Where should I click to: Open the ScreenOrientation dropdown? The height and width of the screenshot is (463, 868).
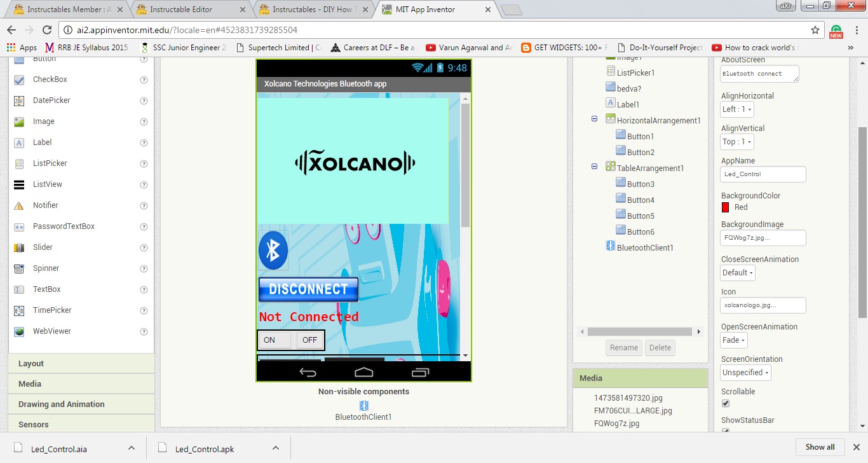746,373
